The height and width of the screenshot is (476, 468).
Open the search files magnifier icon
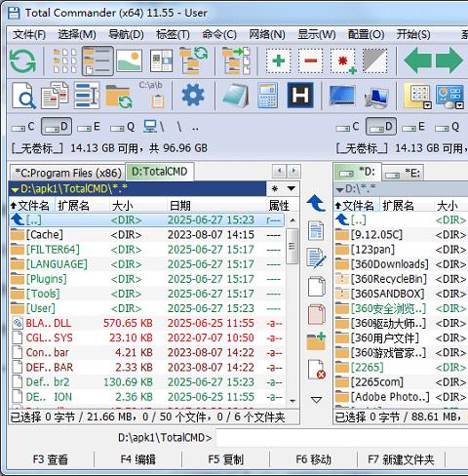click(x=23, y=96)
